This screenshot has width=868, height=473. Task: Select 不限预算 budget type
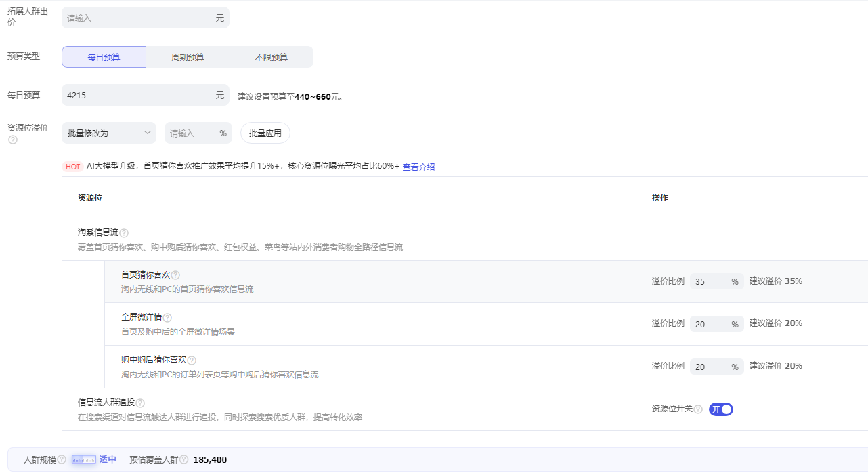pos(272,57)
